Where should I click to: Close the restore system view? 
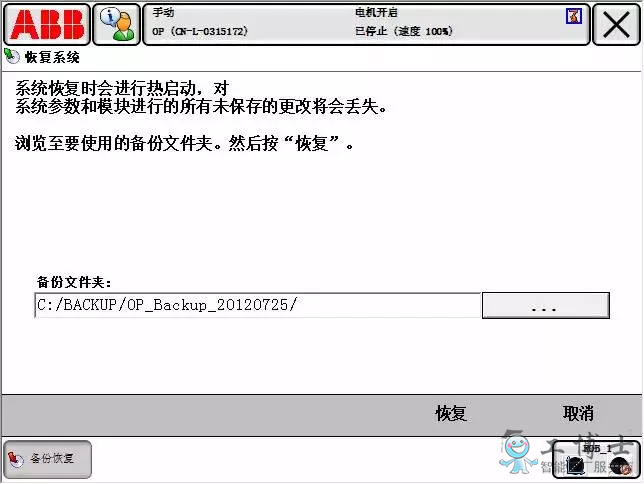pyautogui.click(x=616, y=24)
